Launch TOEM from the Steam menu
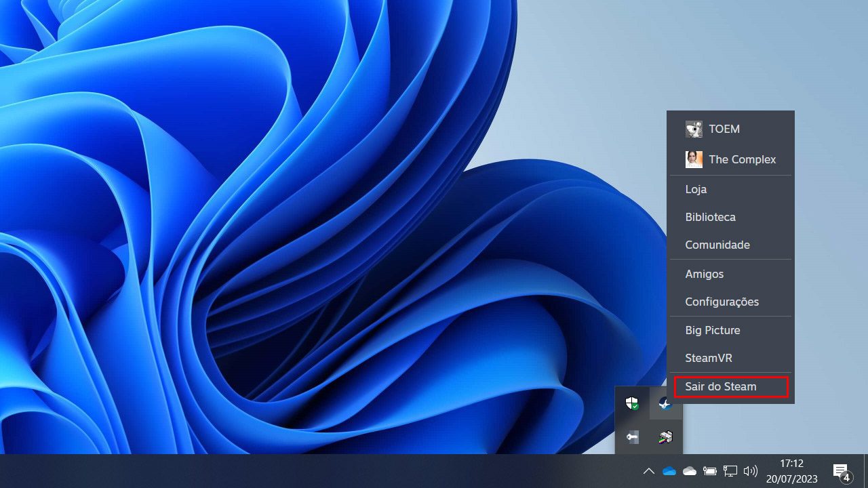Screen dimensions: 868x488 (x=730, y=129)
